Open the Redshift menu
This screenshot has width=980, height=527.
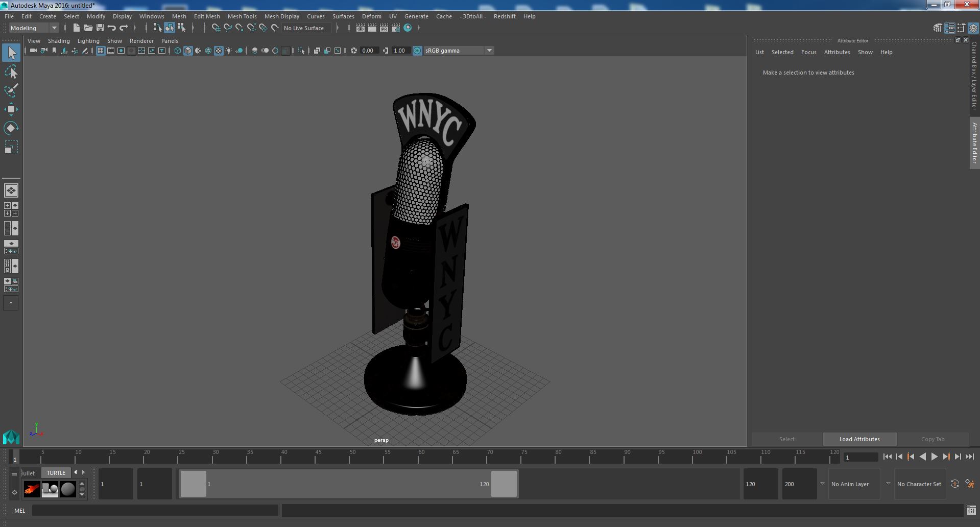point(505,16)
